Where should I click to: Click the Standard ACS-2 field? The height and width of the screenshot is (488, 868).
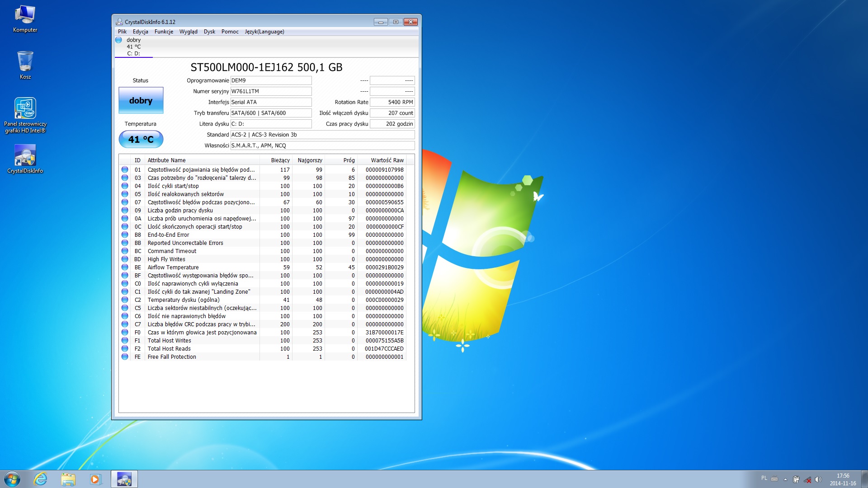click(x=322, y=135)
